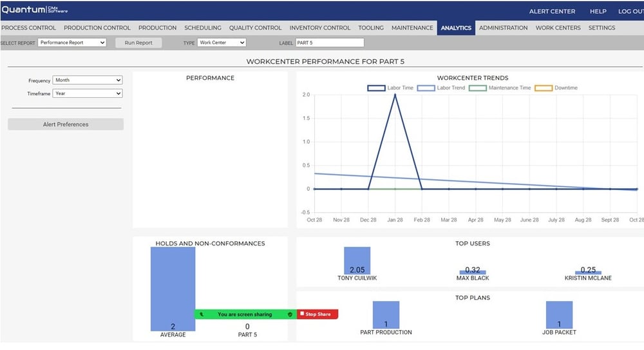The height and width of the screenshot is (350, 644).
Task: Switch to the Quality Control tab
Action: 255,28
